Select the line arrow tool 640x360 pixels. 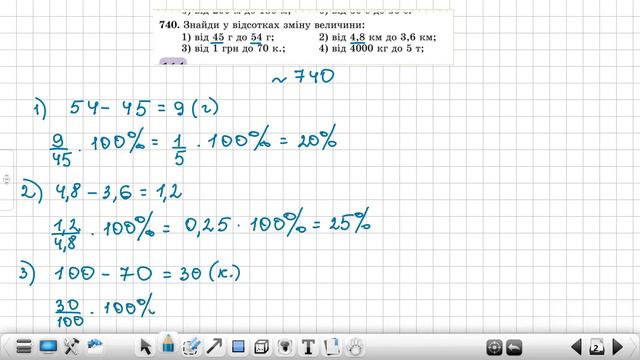(214, 347)
